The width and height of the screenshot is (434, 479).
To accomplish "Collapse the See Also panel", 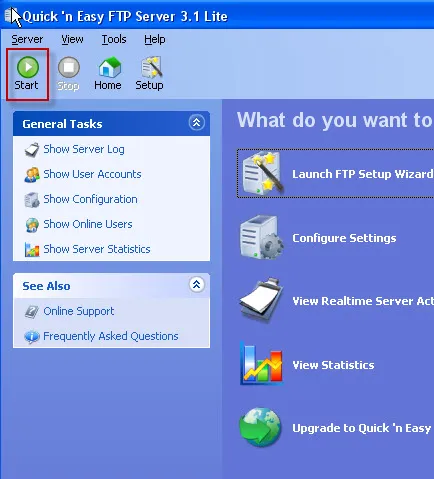I will coord(197,285).
